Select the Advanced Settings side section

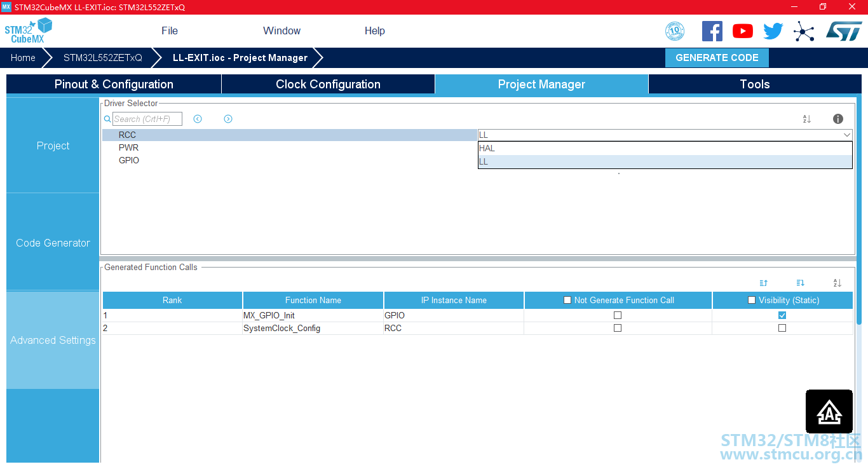click(53, 340)
